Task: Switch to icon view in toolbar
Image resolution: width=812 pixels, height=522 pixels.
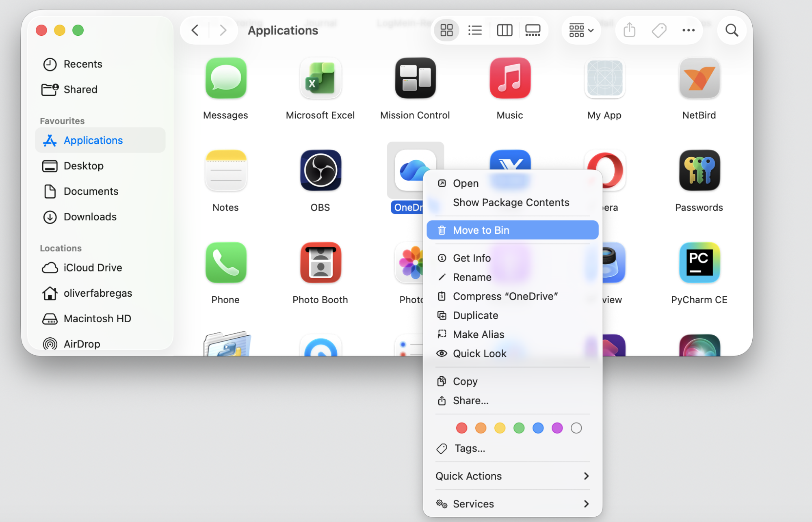Action: click(x=446, y=30)
